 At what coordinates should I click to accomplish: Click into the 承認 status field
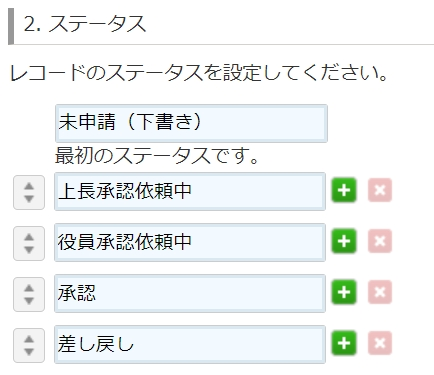point(190,293)
